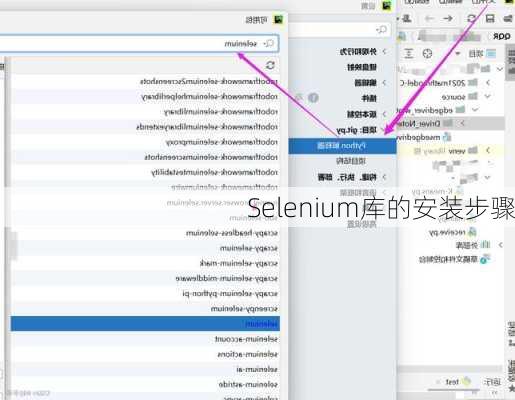Select receive.py in project tree
This screenshot has height=400, width=515.
coord(452,232)
